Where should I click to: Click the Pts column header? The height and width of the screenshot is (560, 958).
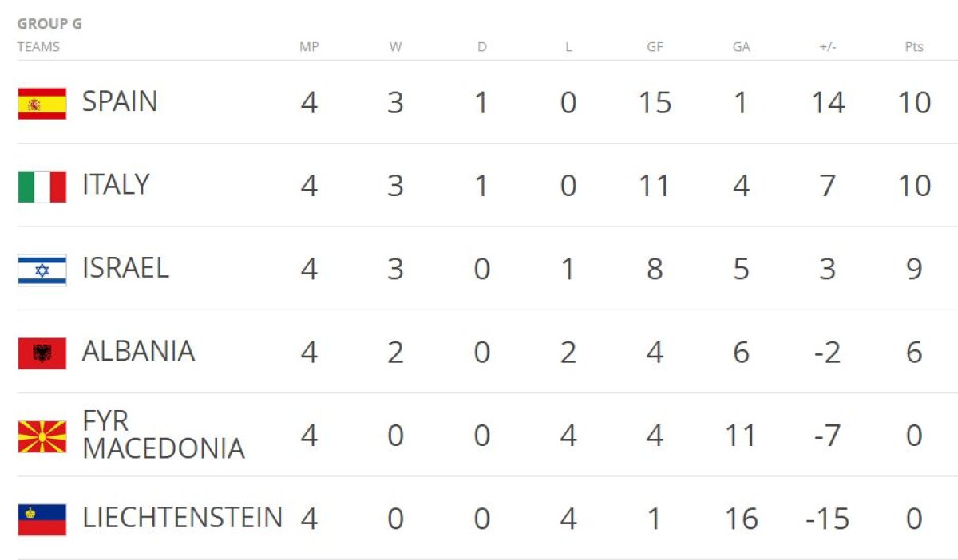pyautogui.click(x=914, y=47)
